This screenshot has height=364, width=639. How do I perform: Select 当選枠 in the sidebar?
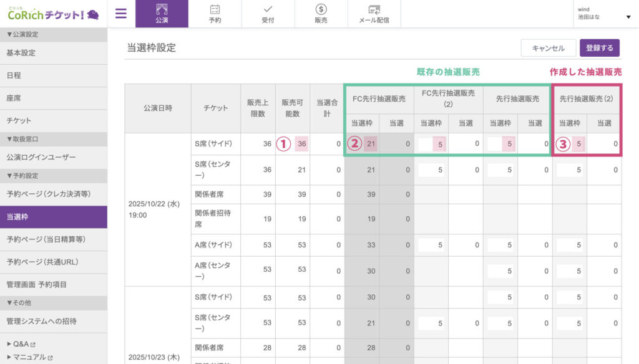click(17, 217)
